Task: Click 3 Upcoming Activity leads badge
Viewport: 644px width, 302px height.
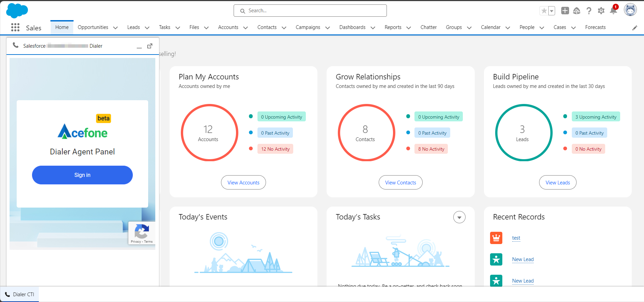Action: point(596,117)
